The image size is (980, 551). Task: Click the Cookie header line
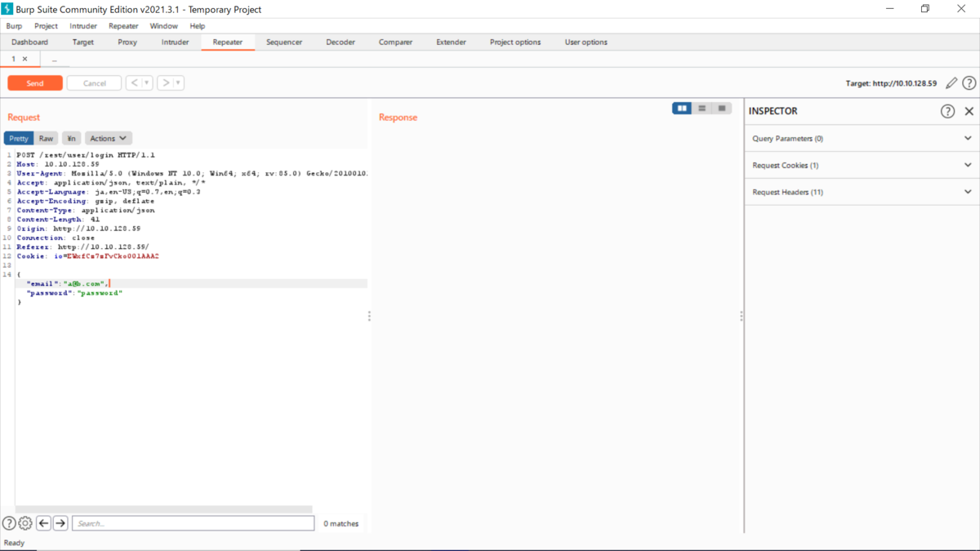point(88,256)
